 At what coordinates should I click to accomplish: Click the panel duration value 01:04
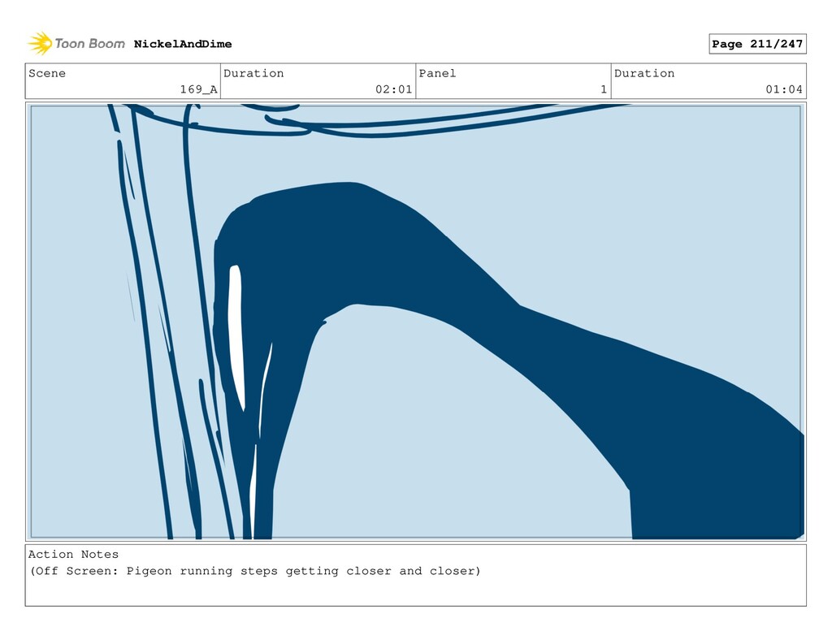click(784, 89)
